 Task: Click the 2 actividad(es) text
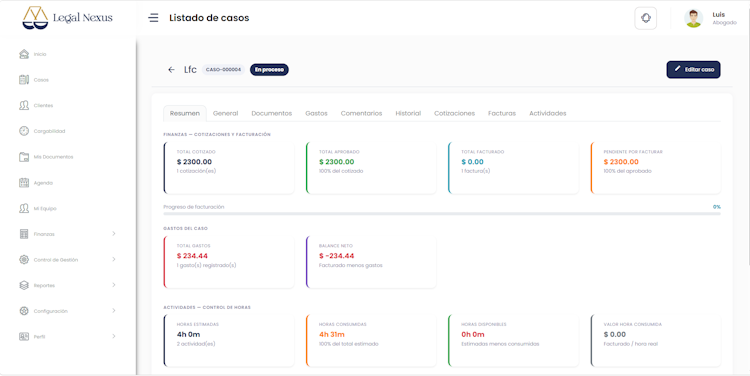coord(196,344)
